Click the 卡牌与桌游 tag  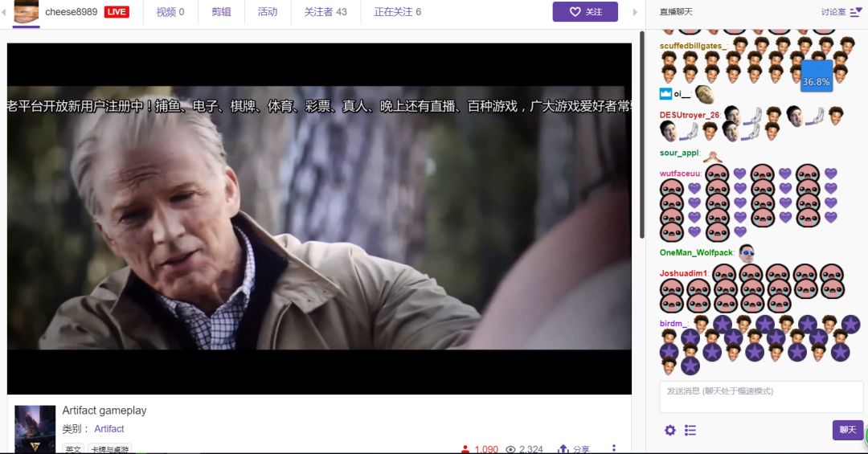(x=110, y=448)
